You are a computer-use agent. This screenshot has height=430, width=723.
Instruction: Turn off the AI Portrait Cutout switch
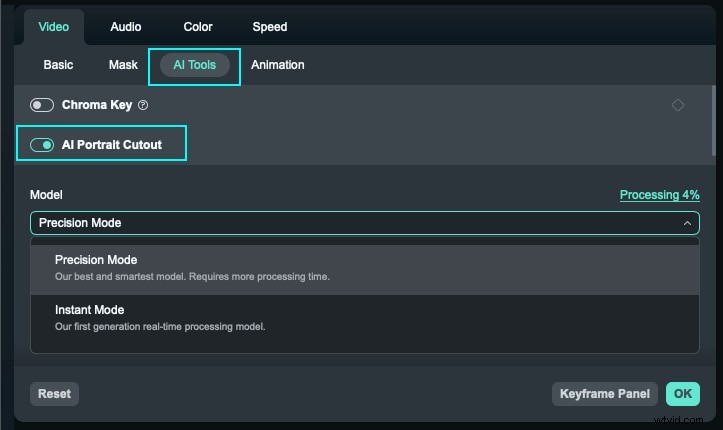click(x=42, y=145)
